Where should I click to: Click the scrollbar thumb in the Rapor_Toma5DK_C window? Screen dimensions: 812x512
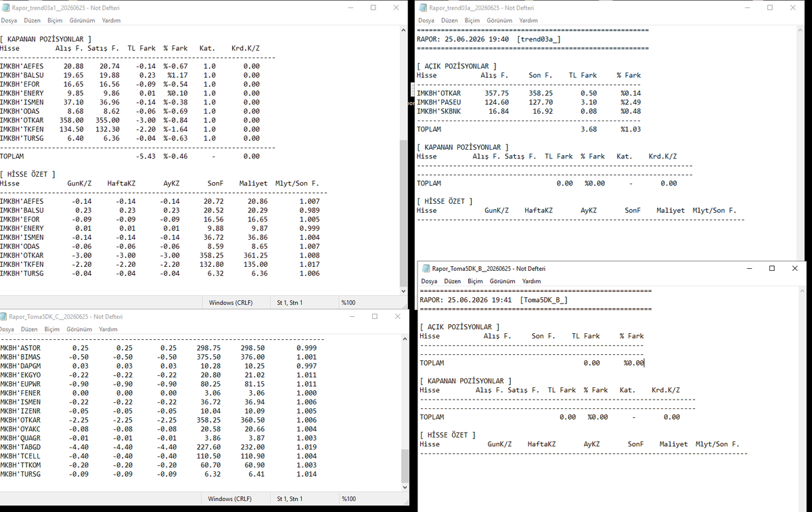tap(404, 467)
